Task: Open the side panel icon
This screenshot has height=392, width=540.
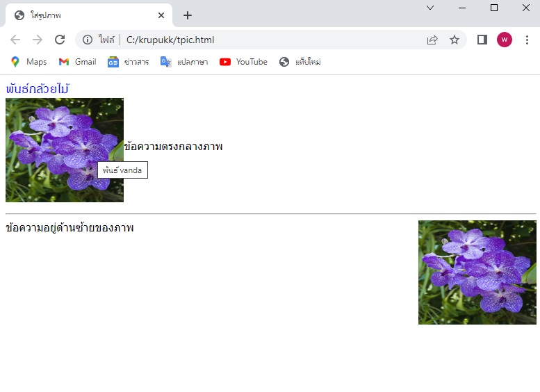Action: point(482,40)
